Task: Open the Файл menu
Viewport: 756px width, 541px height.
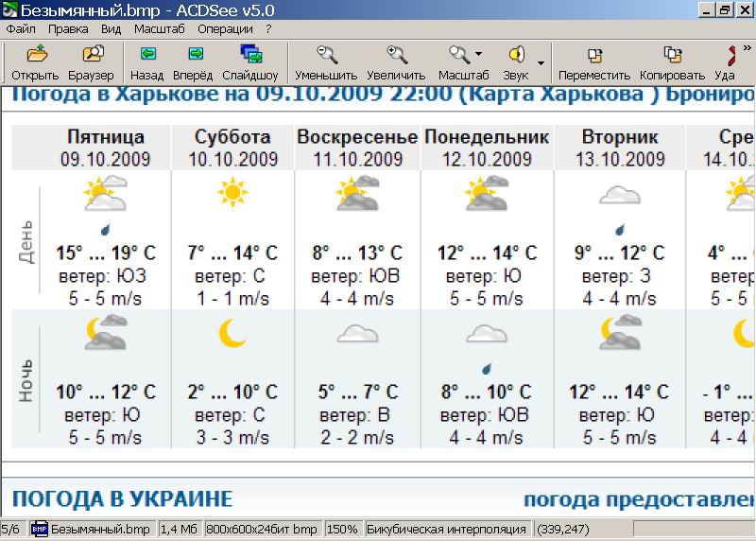Action: click(20, 28)
